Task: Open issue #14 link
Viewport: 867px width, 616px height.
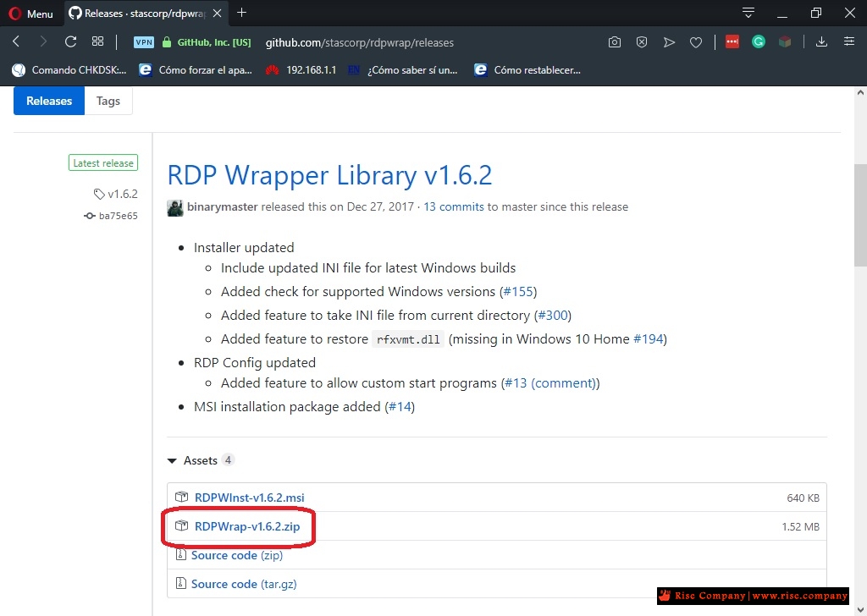Action: pos(400,407)
